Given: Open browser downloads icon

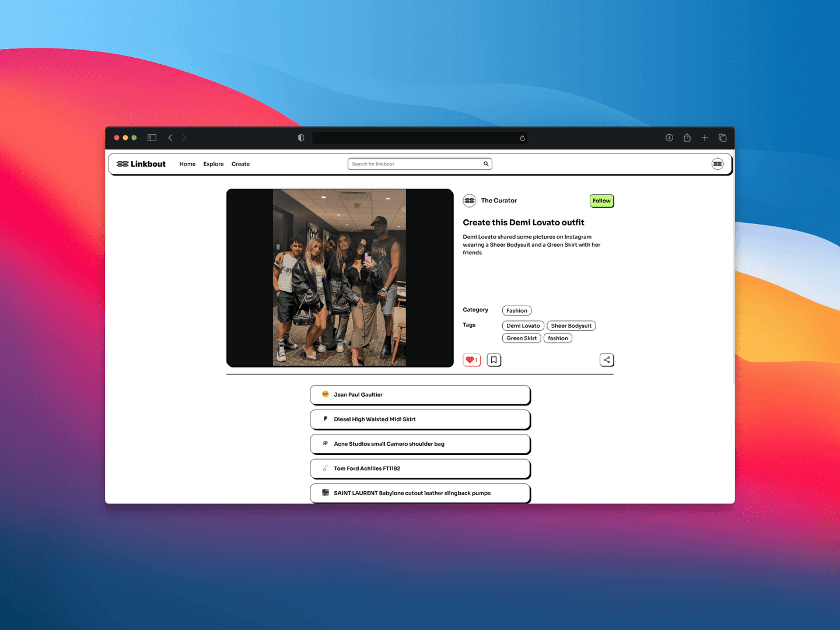Looking at the screenshot, I should [669, 138].
